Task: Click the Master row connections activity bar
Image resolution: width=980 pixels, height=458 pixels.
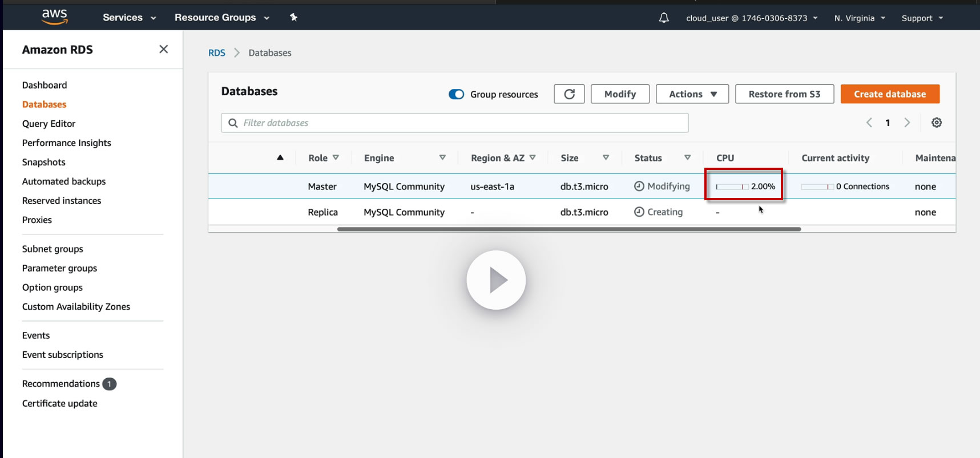Action: (x=817, y=187)
